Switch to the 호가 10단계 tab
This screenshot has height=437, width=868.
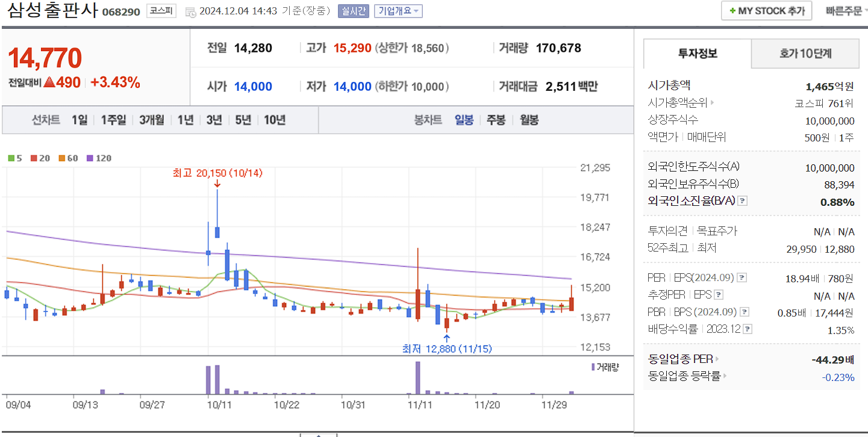[x=805, y=54]
